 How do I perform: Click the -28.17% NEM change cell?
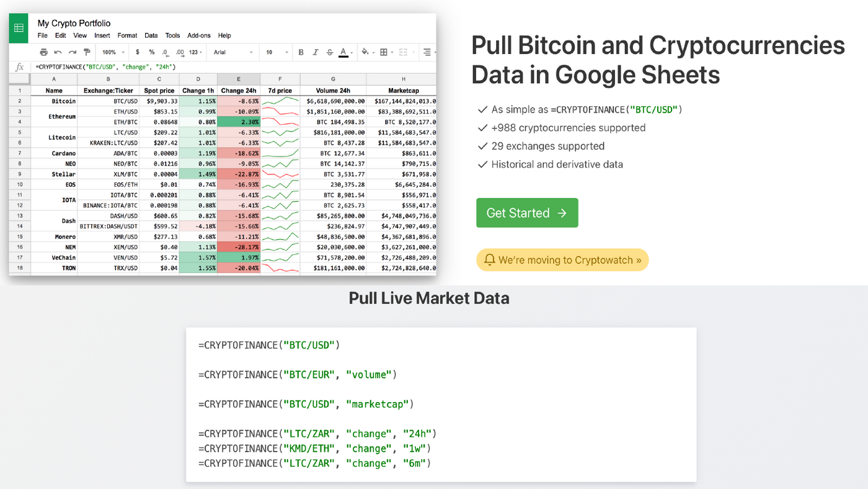239,247
